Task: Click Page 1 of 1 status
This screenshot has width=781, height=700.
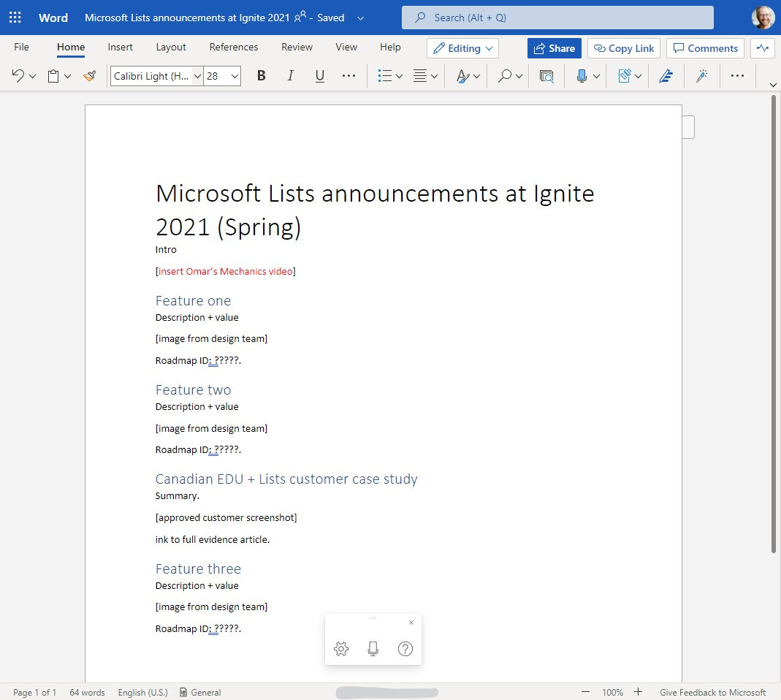Action: tap(34, 692)
